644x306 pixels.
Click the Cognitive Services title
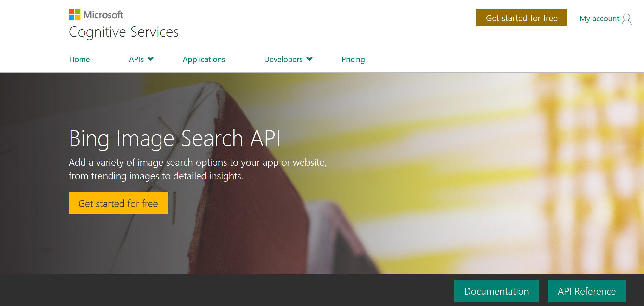coord(124,32)
